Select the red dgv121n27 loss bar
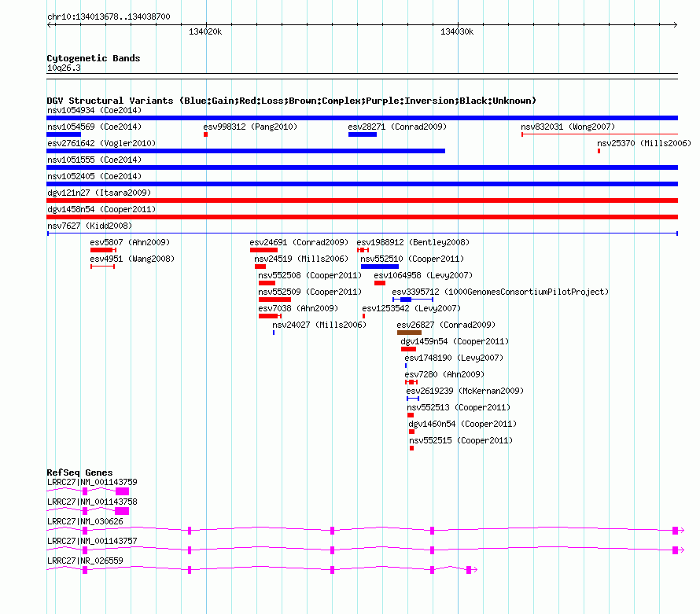Viewport: 700px width, 614px height. [x=362, y=200]
